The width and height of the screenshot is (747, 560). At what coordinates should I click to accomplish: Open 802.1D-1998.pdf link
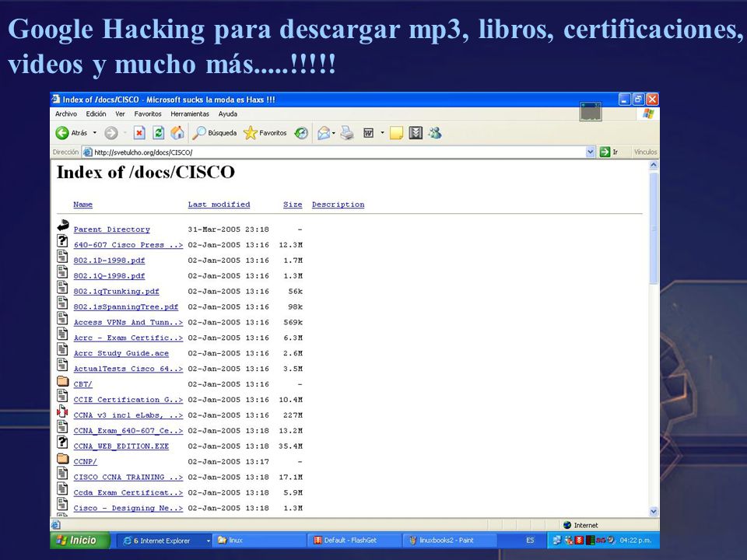click(x=109, y=261)
